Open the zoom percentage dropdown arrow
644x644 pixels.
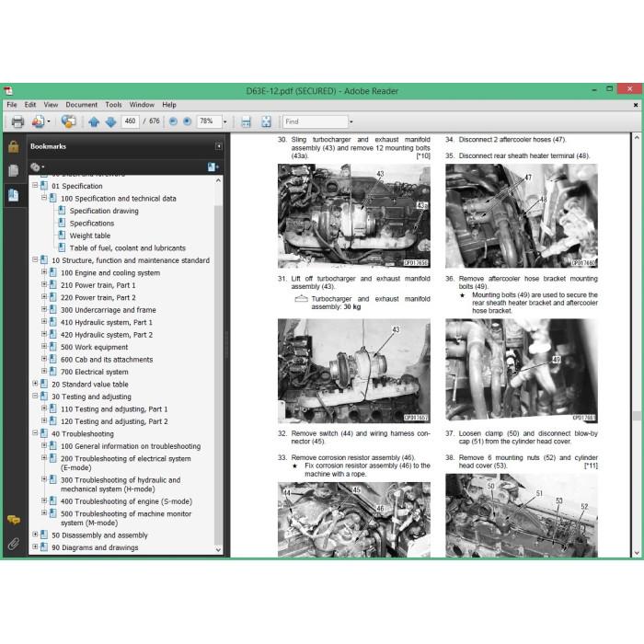(x=224, y=121)
